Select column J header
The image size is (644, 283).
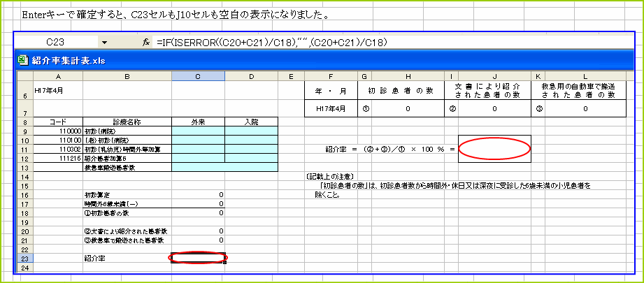coord(494,76)
